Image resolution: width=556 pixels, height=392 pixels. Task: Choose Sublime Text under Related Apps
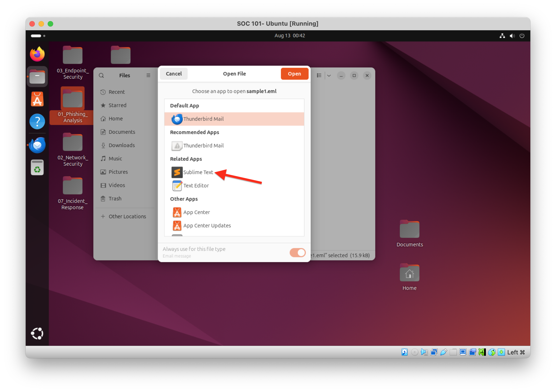(234, 172)
